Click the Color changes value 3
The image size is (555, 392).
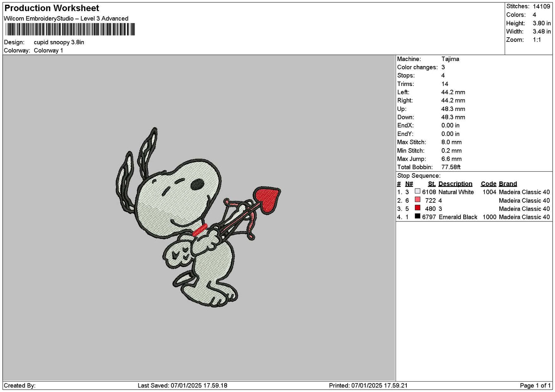443,67
